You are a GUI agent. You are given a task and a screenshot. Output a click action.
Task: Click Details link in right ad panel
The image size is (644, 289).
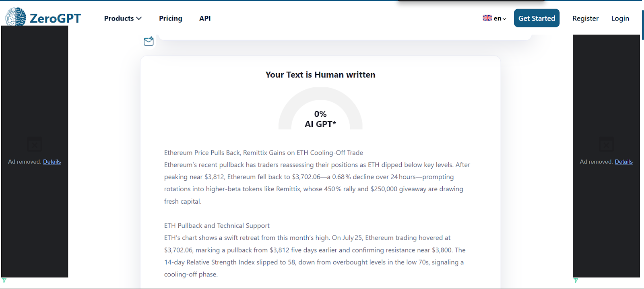point(623,162)
